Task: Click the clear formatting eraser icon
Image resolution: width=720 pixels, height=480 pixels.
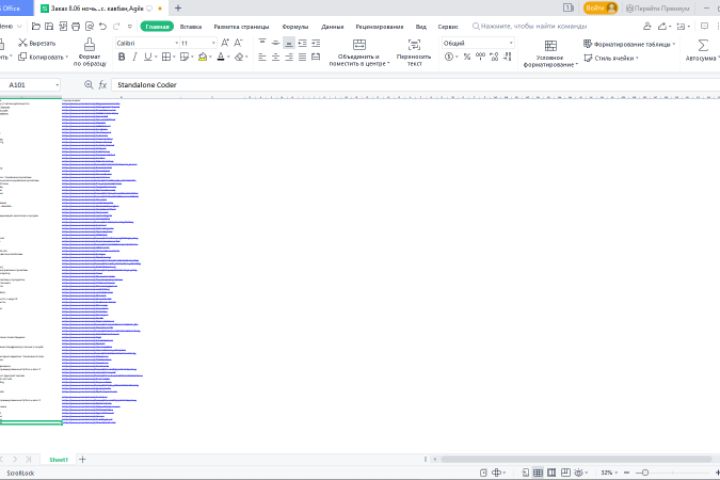Action: point(239,57)
